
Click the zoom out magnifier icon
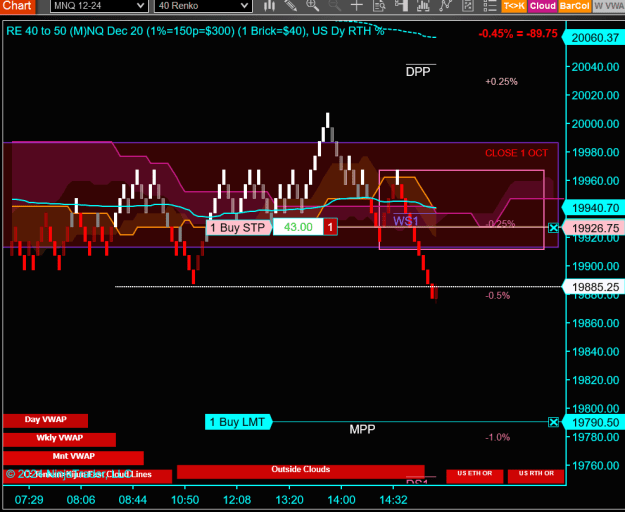click(334, 6)
